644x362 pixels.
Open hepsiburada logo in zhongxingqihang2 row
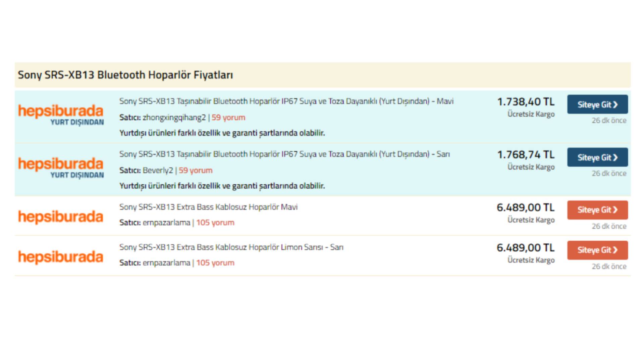[x=61, y=115]
